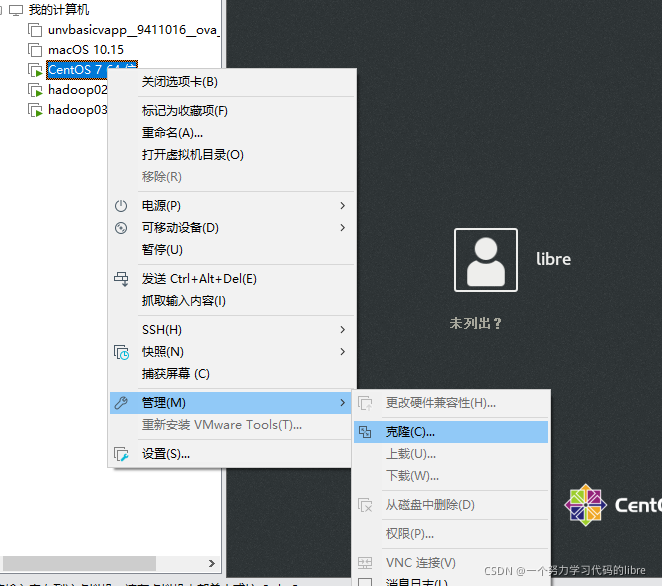Expand the 可移动设备(D) submenu arrow
The width and height of the screenshot is (662, 586).
[342, 228]
